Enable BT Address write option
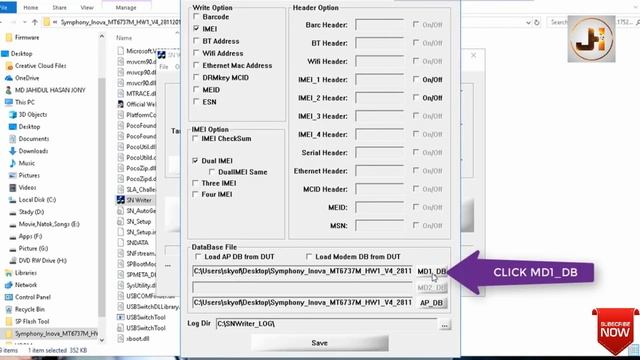 pos(196,41)
